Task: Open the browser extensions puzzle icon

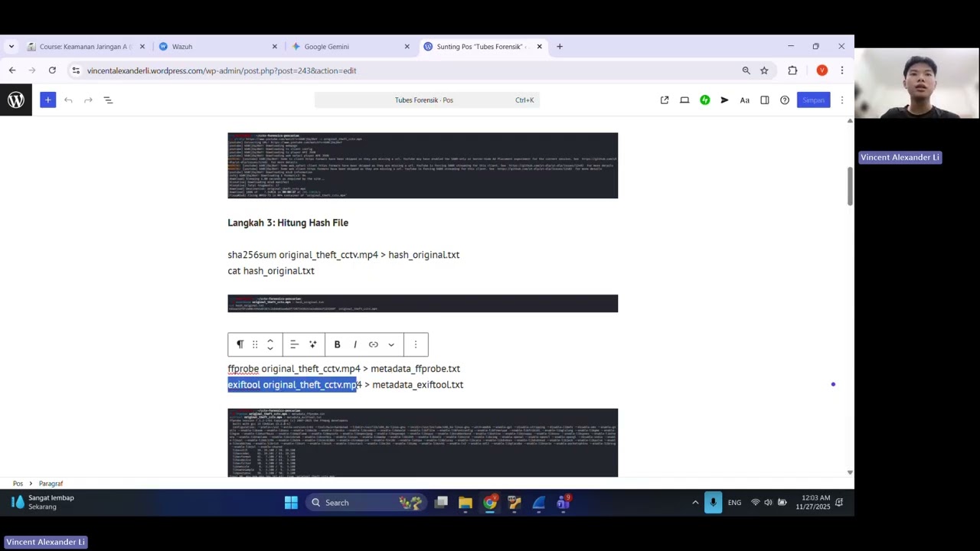Action: (x=792, y=70)
